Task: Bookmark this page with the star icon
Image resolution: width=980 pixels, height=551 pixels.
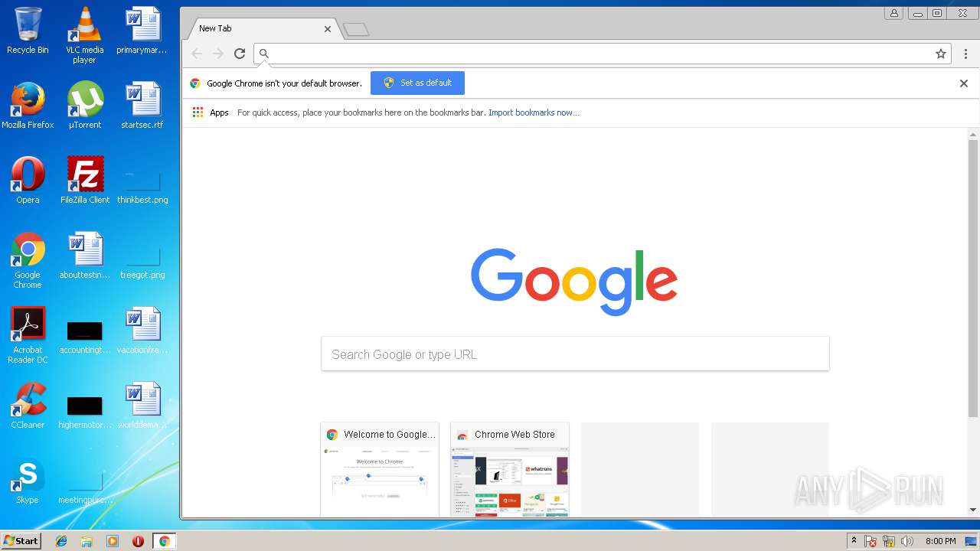Action: [941, 54]
